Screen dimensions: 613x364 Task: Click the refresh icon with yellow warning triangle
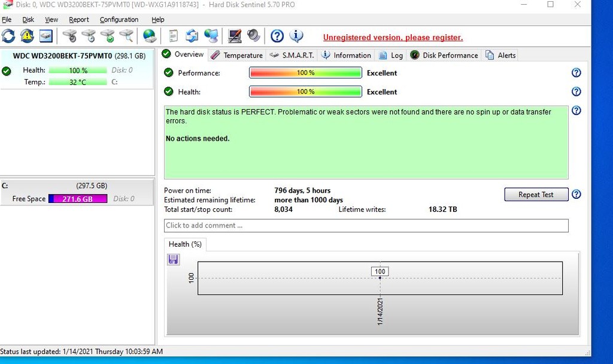click(x=27, y=36)
